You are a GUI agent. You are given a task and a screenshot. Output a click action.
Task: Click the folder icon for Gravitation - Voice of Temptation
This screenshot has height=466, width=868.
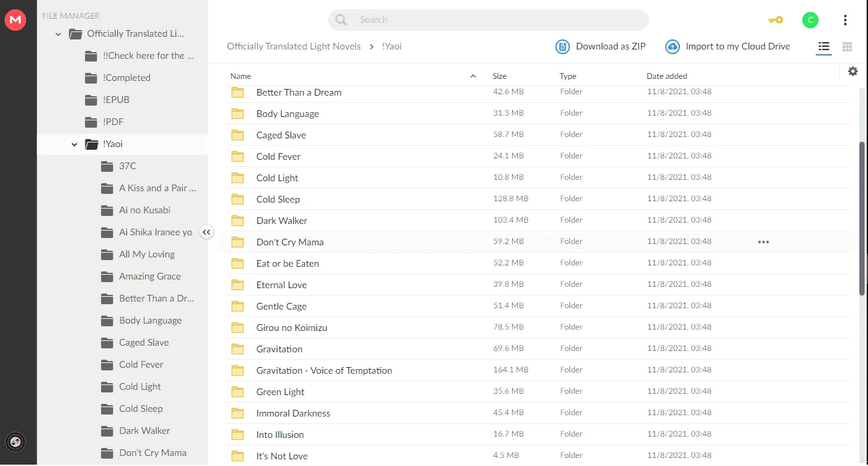pyautogui.click(x=238, y=370)
